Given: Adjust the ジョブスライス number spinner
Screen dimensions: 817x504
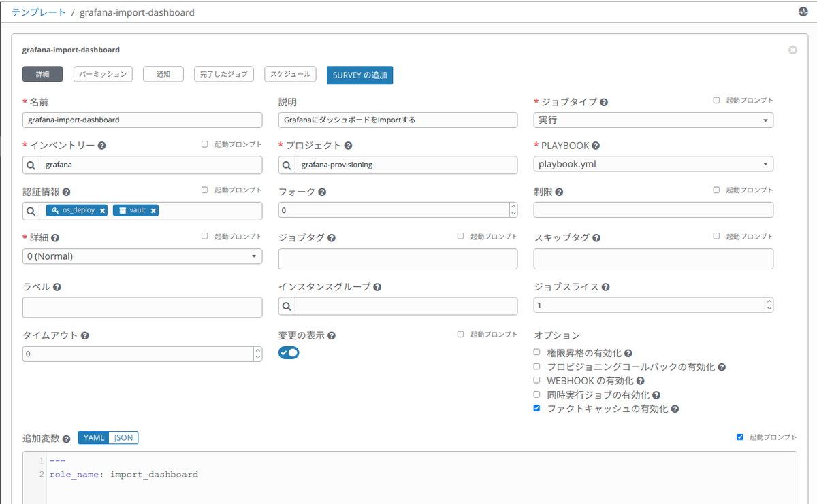Looking at the screenshot, I should 769,305.
